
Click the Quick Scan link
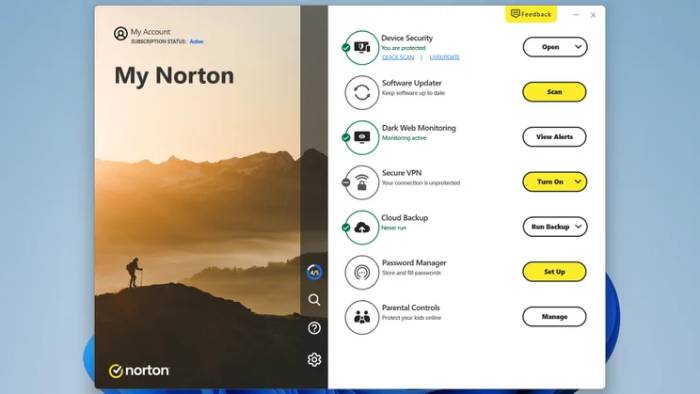tap(398, 57)
